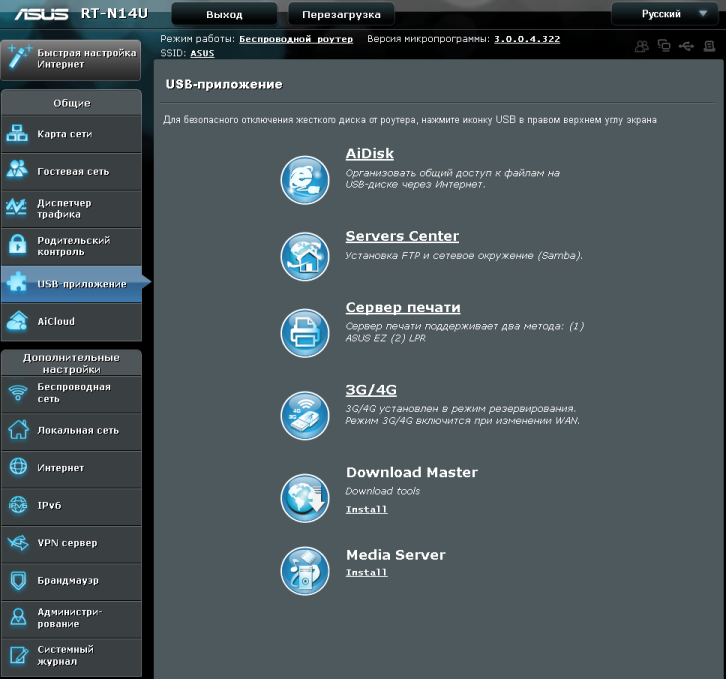Select the IPv6 menu item
The width and height of the screenshot is (726, 679).
[x=71, y=506]
